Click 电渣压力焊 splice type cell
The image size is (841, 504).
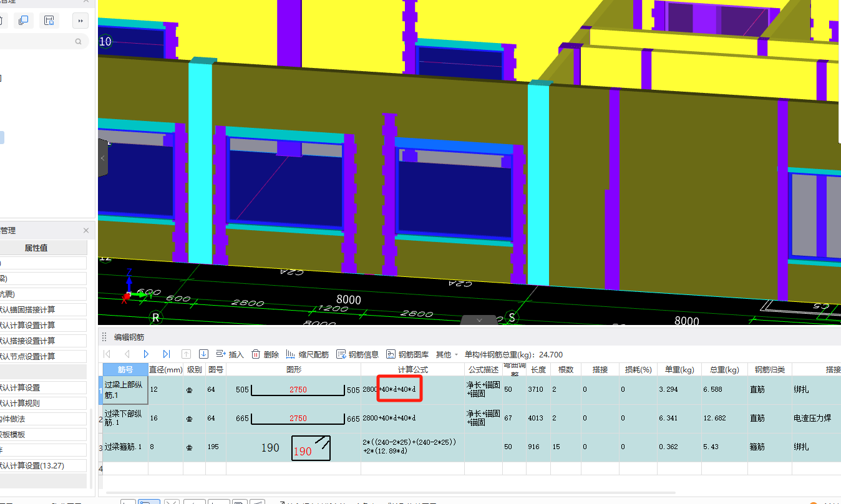[816, 418]
